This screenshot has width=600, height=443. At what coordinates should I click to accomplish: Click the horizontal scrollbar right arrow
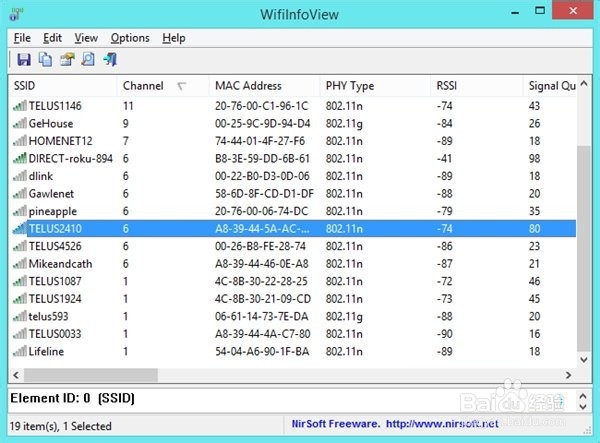[569, 375]
